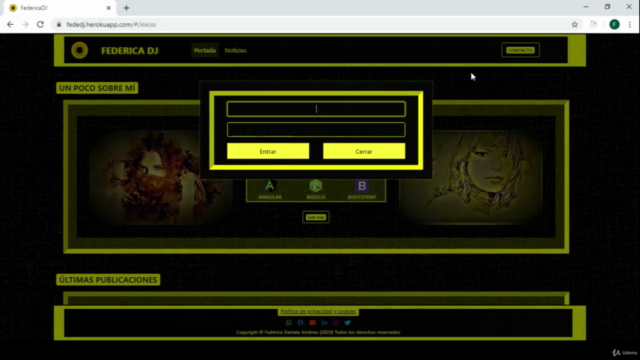Go back with the browser back arrow
Image resolution: width=640 pixels, height=360 pixels.
click(x=10, y=24)
